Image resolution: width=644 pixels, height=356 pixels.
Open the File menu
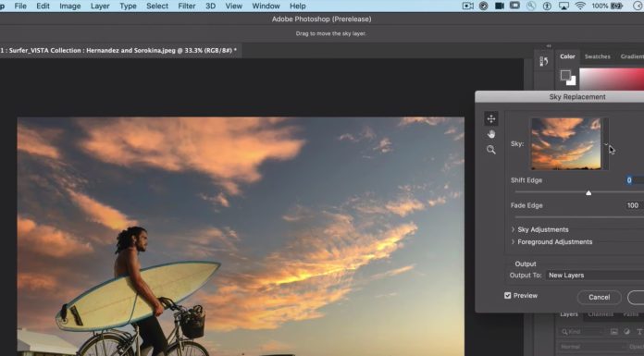point(20,6)
